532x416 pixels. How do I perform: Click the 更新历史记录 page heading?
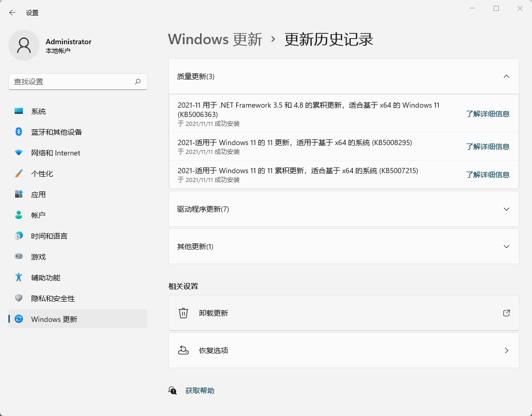coord(329,40)
